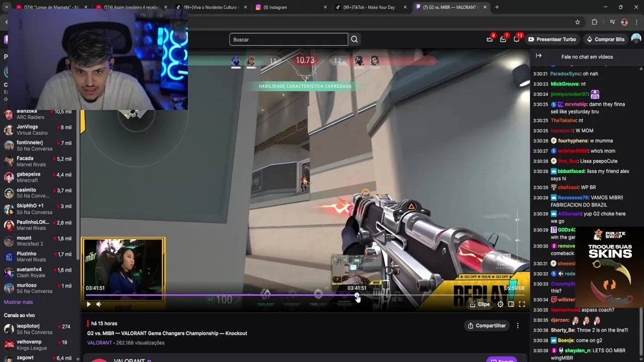Open Chrome media control icon
The width and height of the screenshot is (644, 362).
point(612,22)
